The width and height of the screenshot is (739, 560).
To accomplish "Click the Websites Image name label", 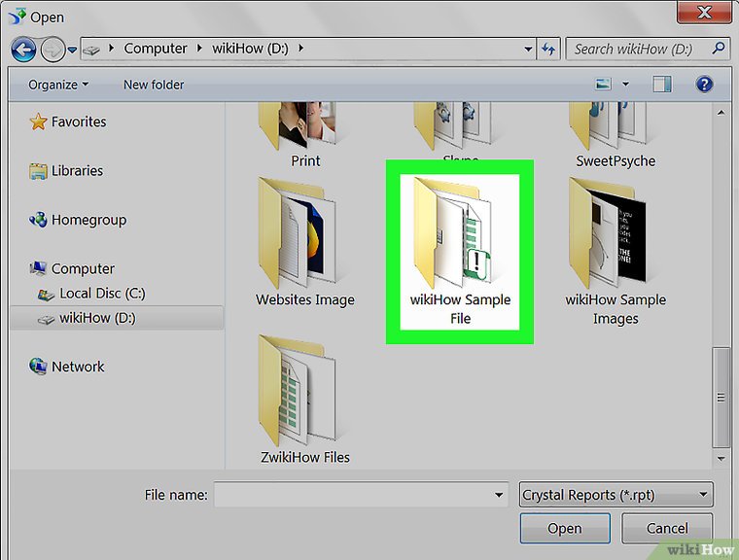I will 305,299.
